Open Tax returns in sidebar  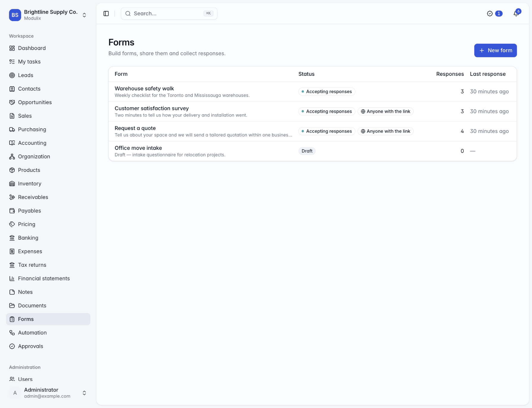(48, 265)
